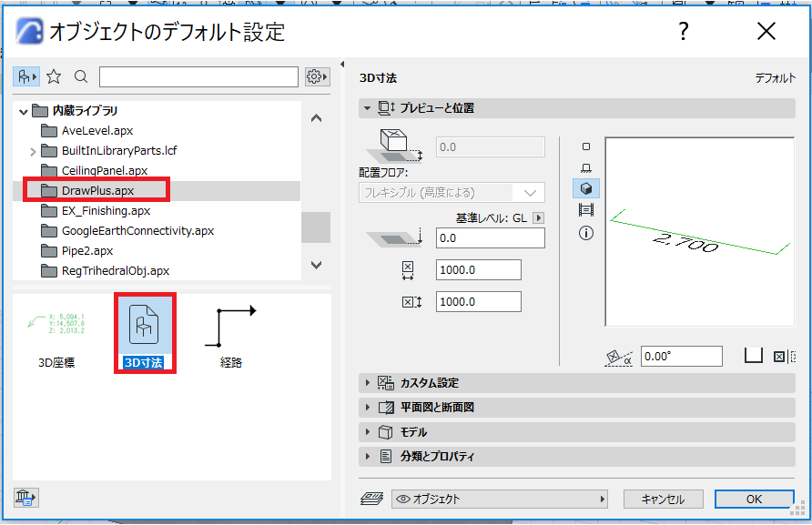Viewport: 812px width, 525px height.
Task: Click the OK button
Action: click(754, 500)
